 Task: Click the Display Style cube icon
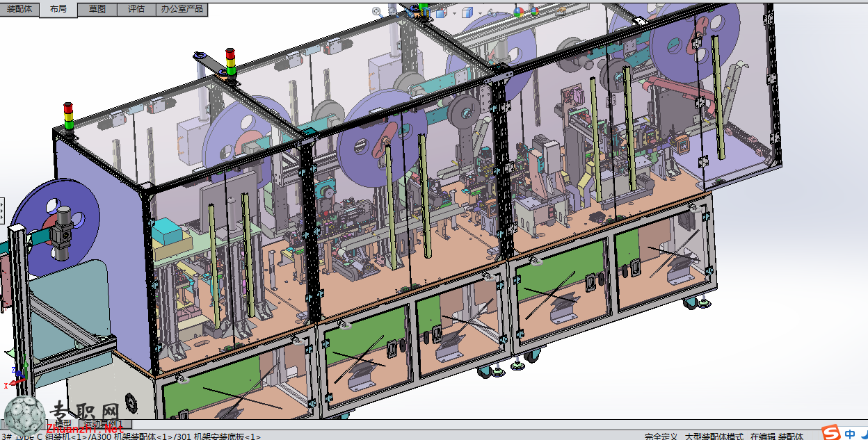[467, 13]
